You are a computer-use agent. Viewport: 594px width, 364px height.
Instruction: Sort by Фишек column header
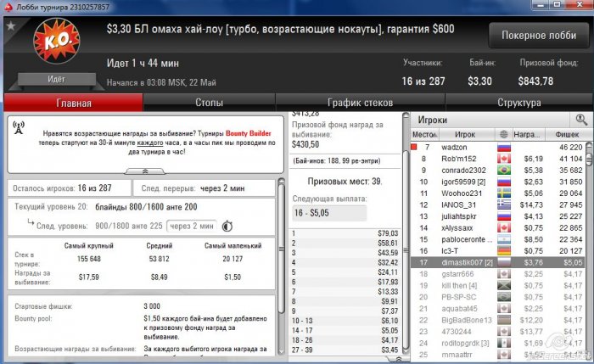[567, 134]
